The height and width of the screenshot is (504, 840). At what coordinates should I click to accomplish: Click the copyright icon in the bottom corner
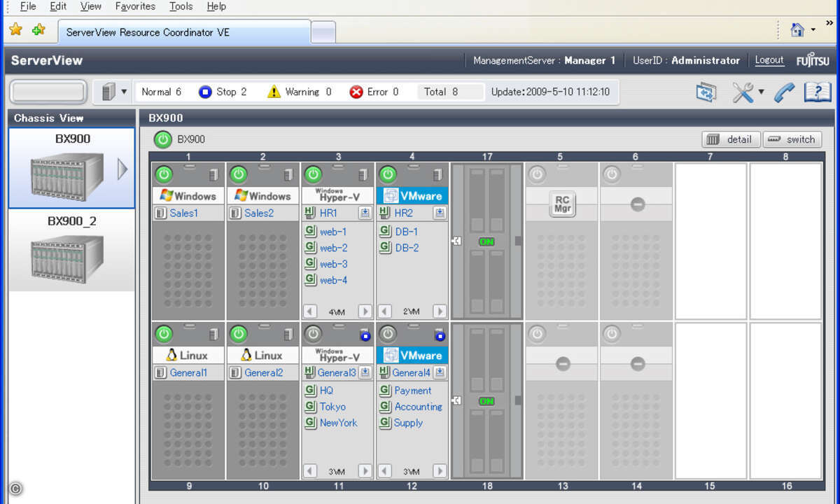15,489
